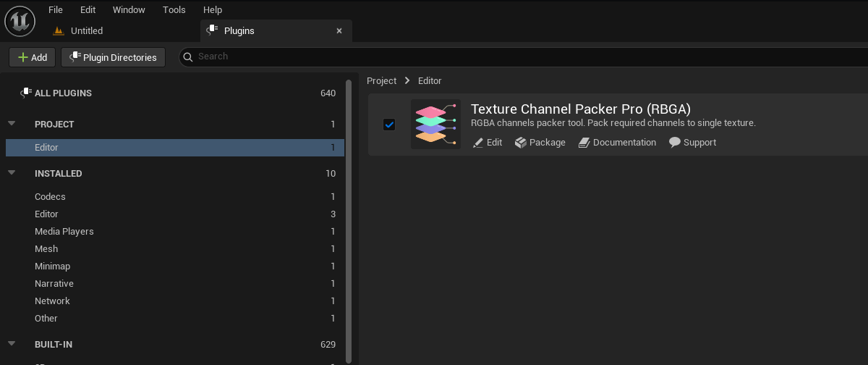Viewport: 868px width, 365px height.
Task: Open the Help menu
Action: (x=213, y=9)
